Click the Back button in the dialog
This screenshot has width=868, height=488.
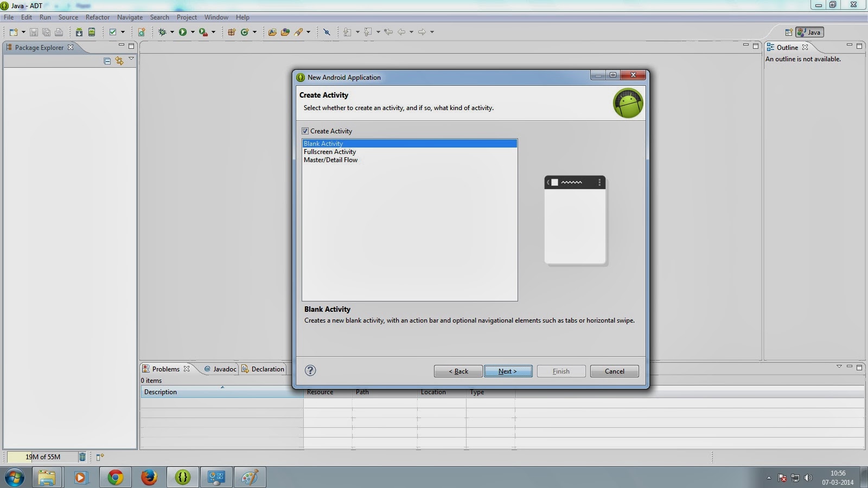pyautogui.click(x=458, y=371)
